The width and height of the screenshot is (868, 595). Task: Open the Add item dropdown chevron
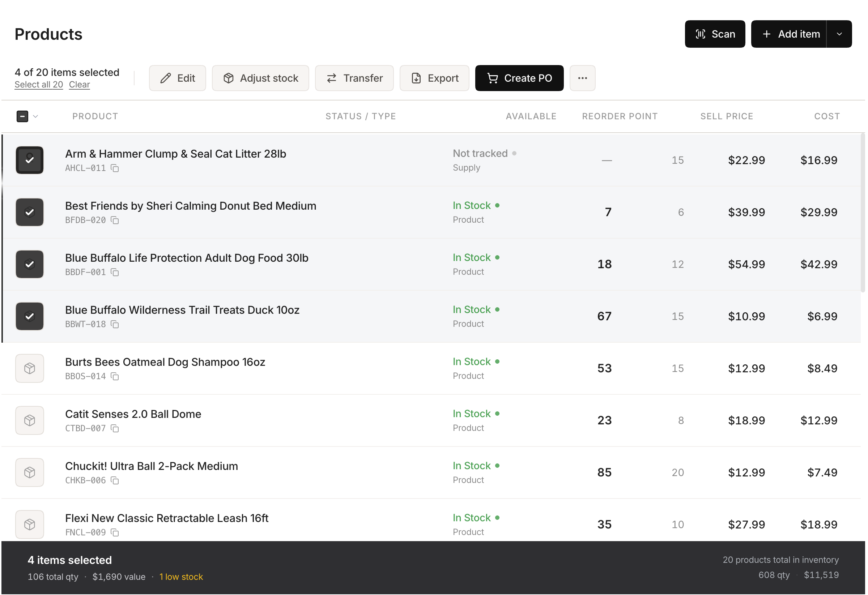coord(840,34)
